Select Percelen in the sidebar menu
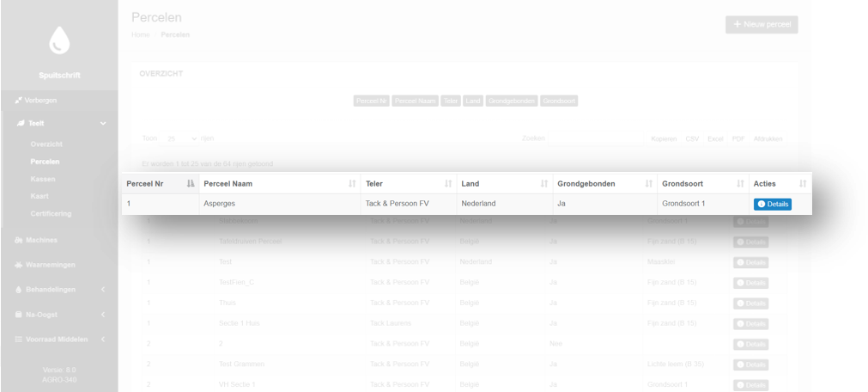The height and width of the screenshot is (392, 868). 45,162
